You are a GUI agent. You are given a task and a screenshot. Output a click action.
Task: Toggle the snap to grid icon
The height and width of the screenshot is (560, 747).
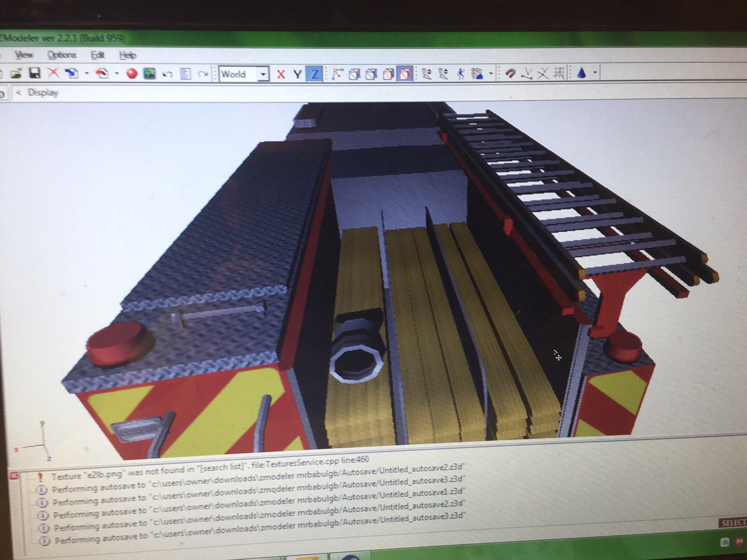coord(559,74)
